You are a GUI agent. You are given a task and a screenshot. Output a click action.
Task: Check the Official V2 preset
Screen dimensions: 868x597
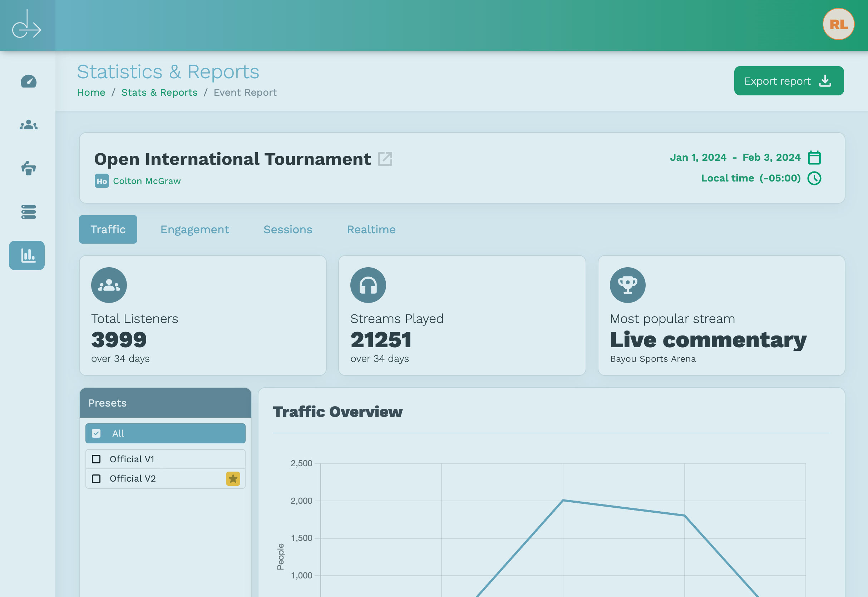[x=96, y=479]
